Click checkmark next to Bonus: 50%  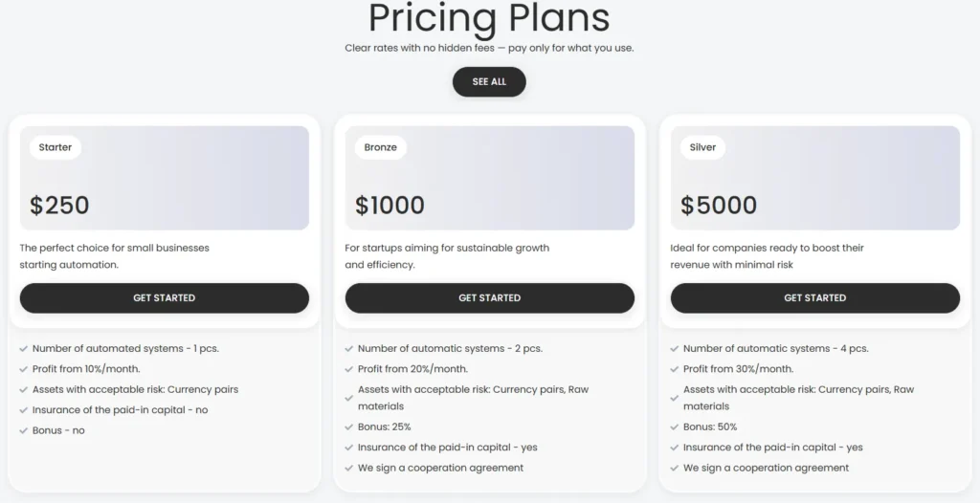click(x=675, y=427)
